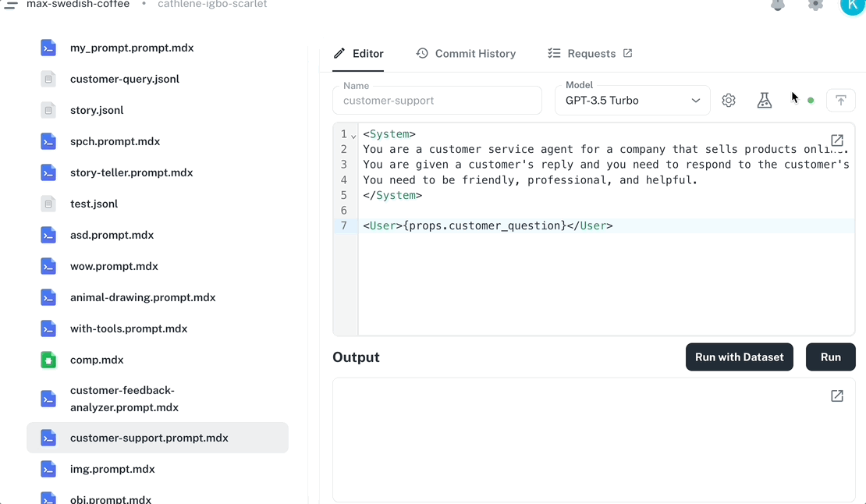Screen dimensions: 866x504
Task: Click the Run button
Action: pos(831,357)
